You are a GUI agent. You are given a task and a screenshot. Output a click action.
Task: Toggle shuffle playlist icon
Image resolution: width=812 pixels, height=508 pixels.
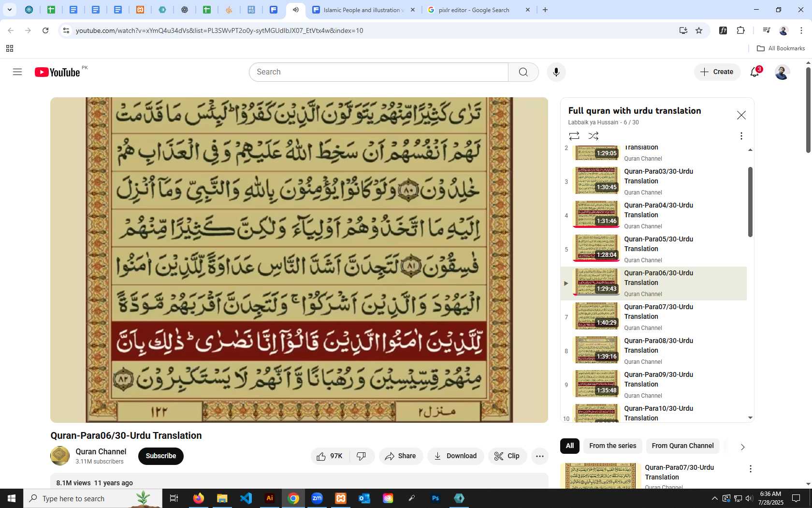[x=594, y=136]
